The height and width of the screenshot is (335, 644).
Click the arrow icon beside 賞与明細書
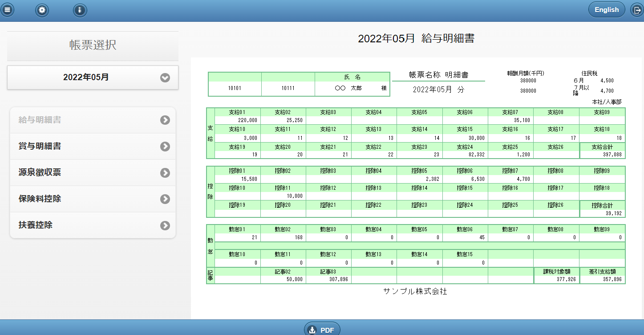coord(165,146)
